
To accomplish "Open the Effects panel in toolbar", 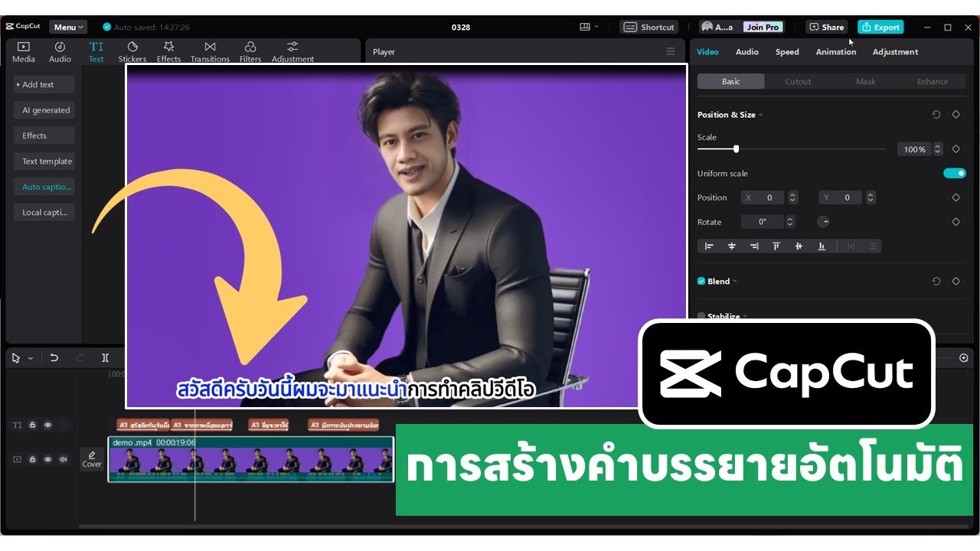I will [x=168, y=52].
